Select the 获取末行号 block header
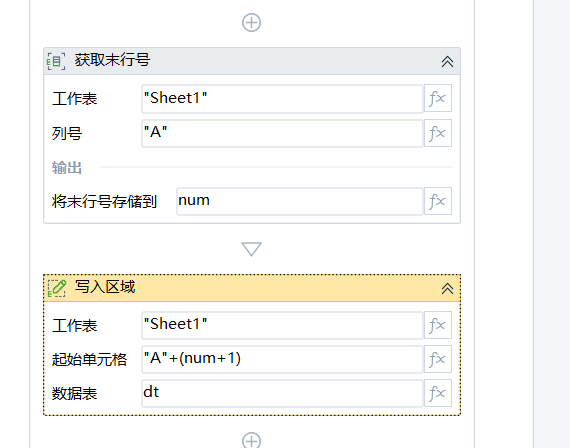Screen dimensions: 570x448 (x=252, y=61)
